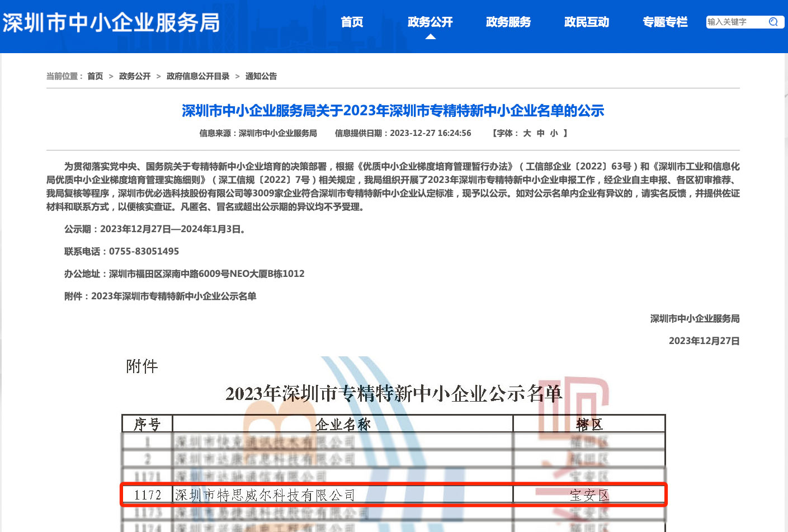
Task: Click the search magnifier icon
Action: click(x=773, y=22)
